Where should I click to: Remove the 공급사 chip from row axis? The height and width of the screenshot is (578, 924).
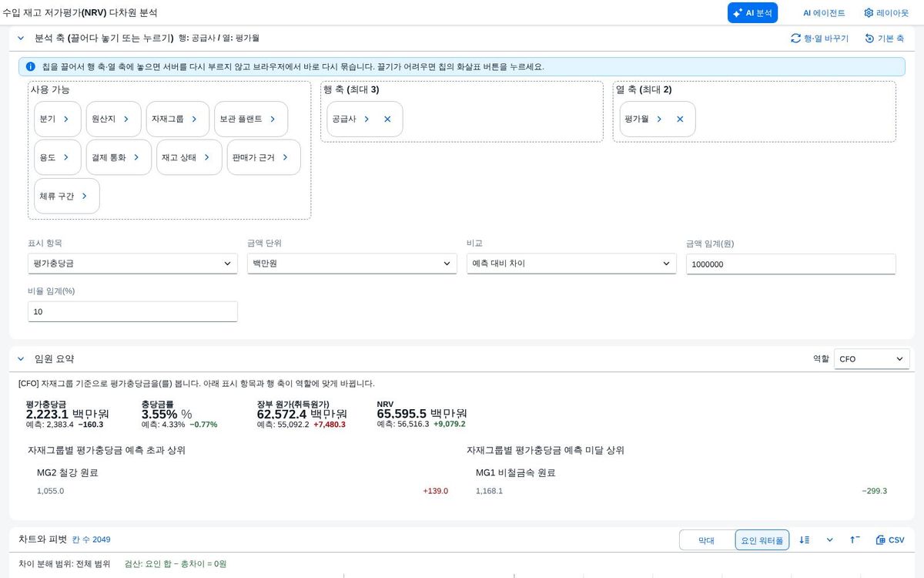[387, 119]
